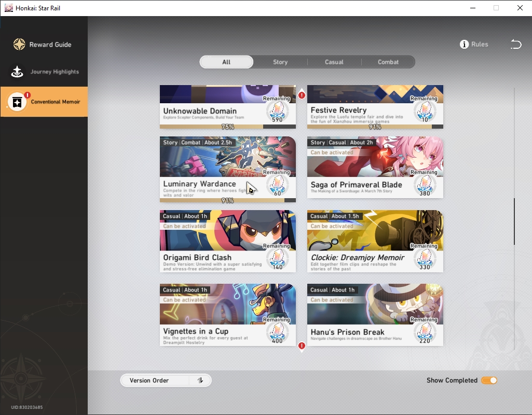Select the All filter tab
Viewport: 532px width, 415px height.
click(x=226, y=62)
